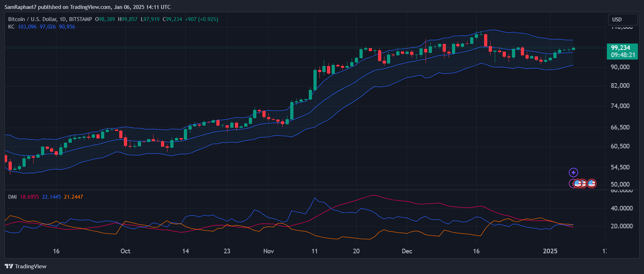Screen dimensions: 644x274
Task: Click the change value +907 (+0.92%)
Action: coord(202,19)
